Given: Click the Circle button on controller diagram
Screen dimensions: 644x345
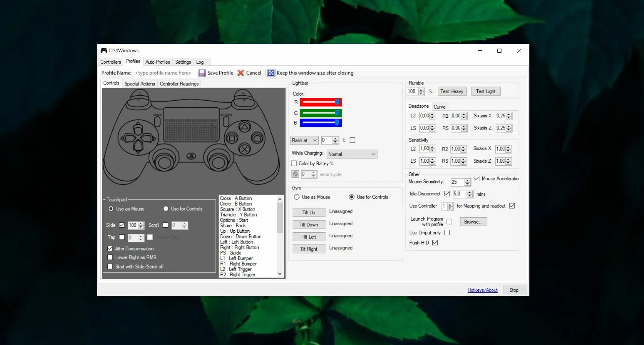Looking at the screenshot, I should click(x=257, y=138).
